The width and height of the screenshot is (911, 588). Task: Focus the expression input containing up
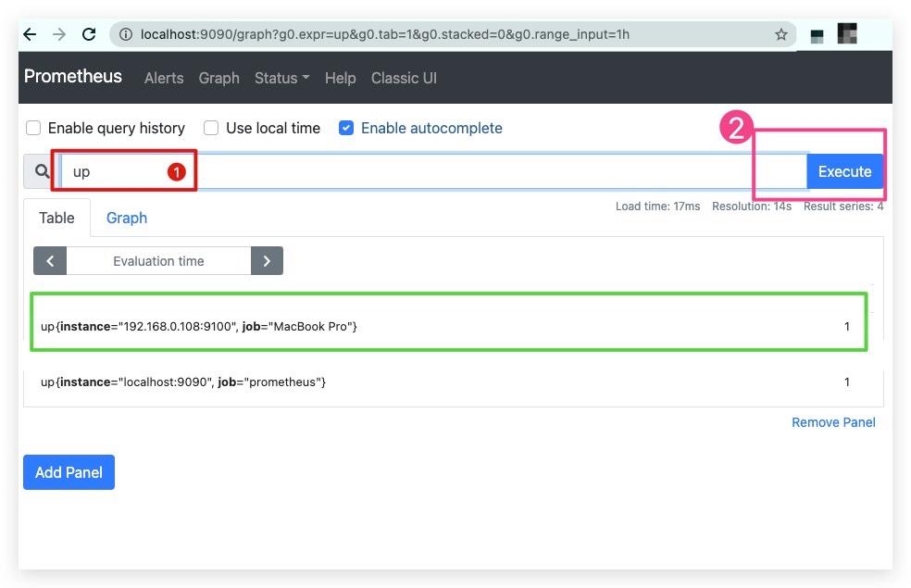[x=433, y=171]
